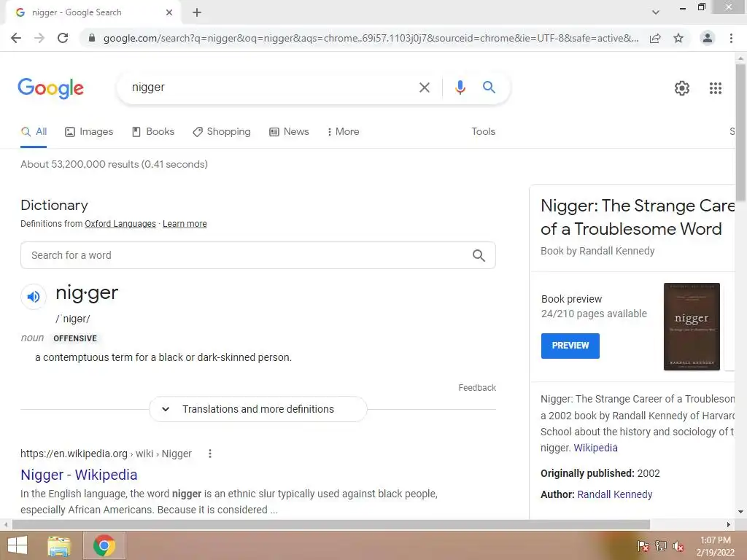The height and width of the screenshot is (560, 747).
Task: Open the Wikipedia link in book panel
Action: (x=595, y=448)
